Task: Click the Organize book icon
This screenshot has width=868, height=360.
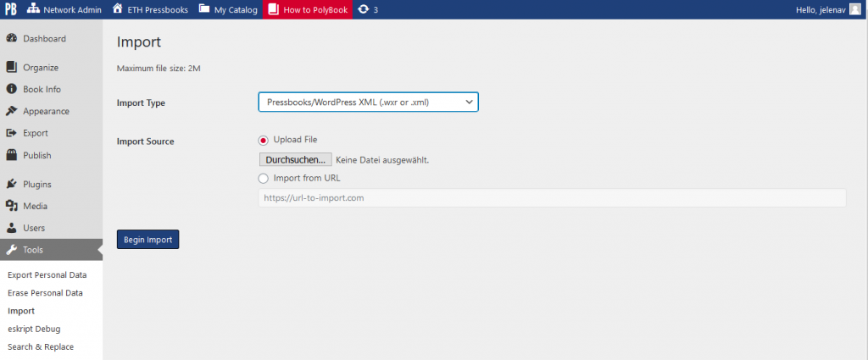Action: 11,68
